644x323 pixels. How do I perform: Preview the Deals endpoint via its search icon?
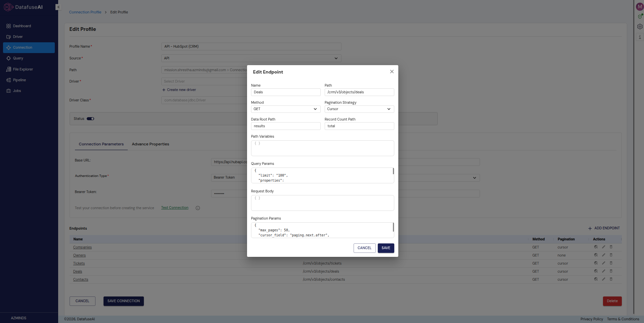tap(596, 271)
